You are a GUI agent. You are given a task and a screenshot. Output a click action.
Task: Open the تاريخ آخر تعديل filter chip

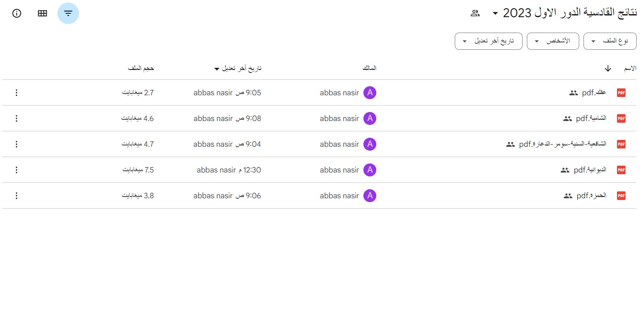pyautogui.click(x=488, y=41)
